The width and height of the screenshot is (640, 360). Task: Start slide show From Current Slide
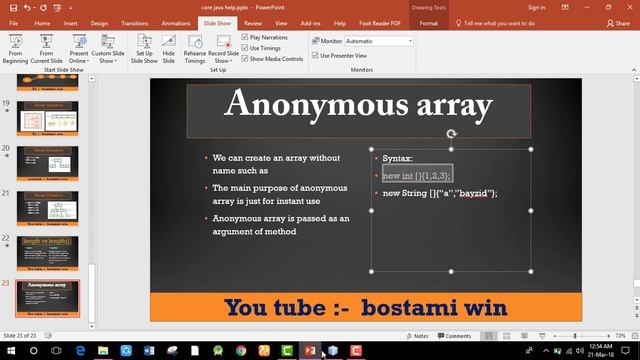click(46, 49)
